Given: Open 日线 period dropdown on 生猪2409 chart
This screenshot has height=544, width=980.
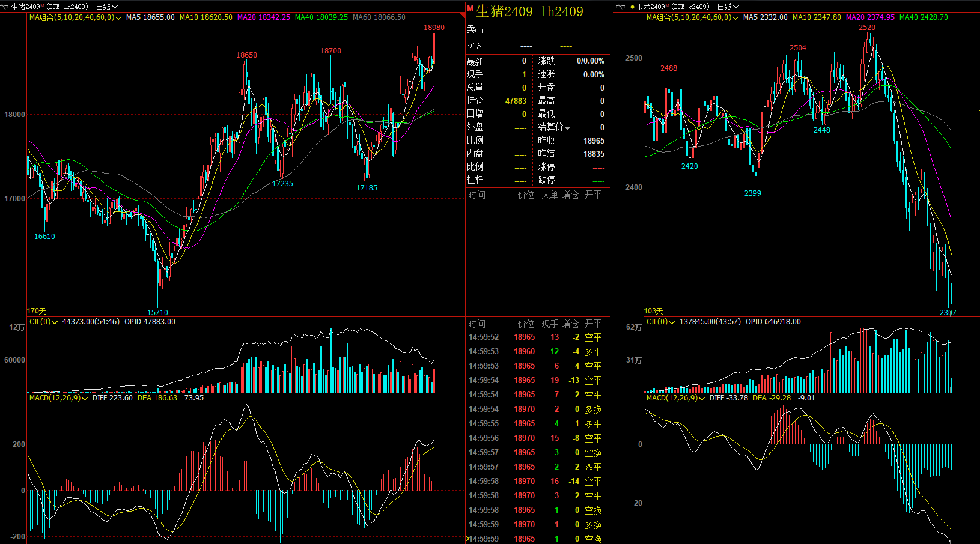Looking at the screenshot, I should (106, 7).
